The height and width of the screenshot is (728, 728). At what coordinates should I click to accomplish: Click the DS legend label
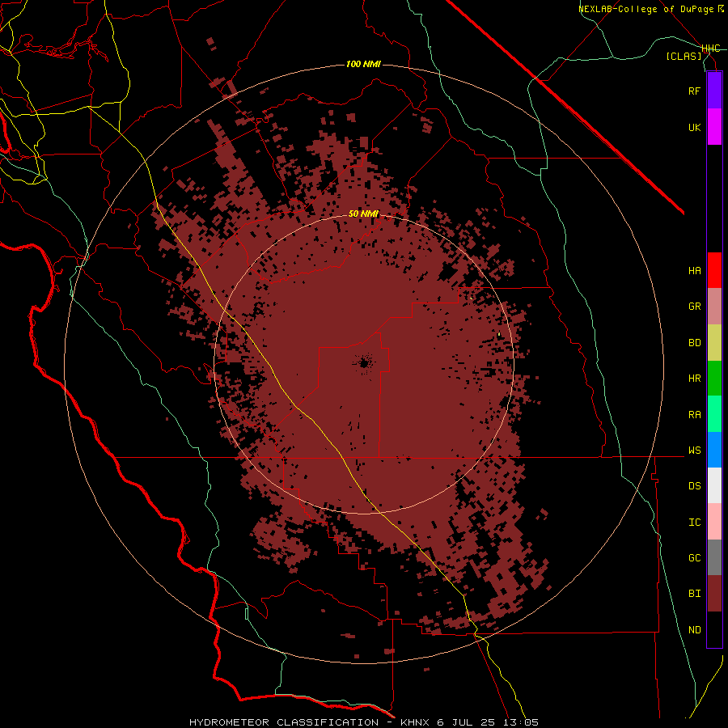695,486
